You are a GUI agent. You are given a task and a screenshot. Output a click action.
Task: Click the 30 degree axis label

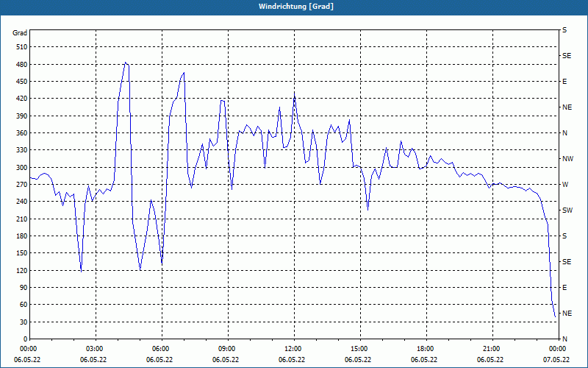pyautogui.click(x=24, y=322)
